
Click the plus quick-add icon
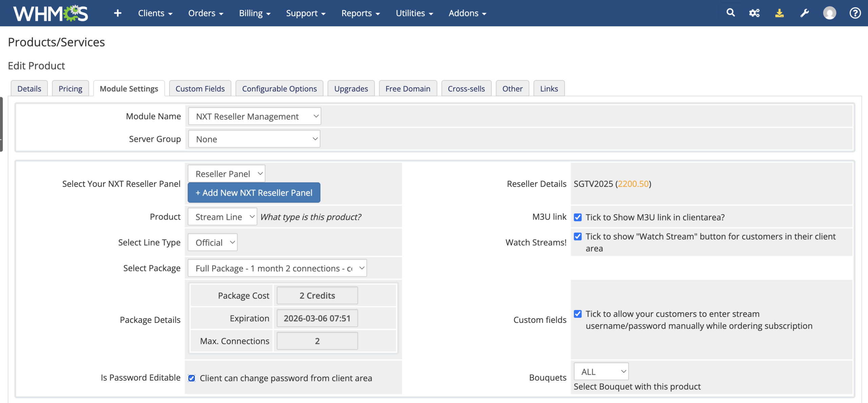click(118, 13)
